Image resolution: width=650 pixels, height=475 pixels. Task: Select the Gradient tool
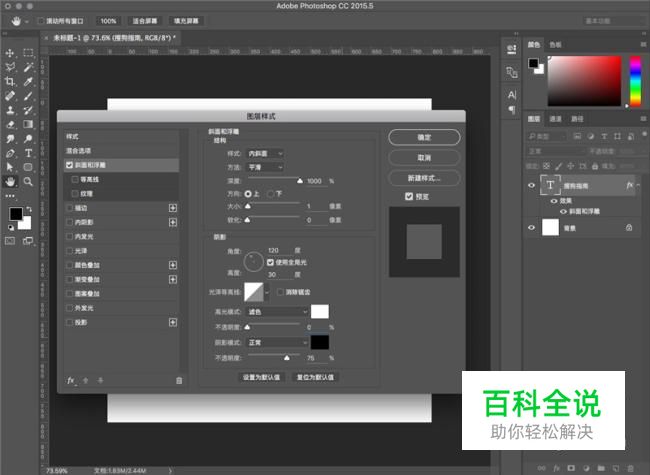point(28,124)
